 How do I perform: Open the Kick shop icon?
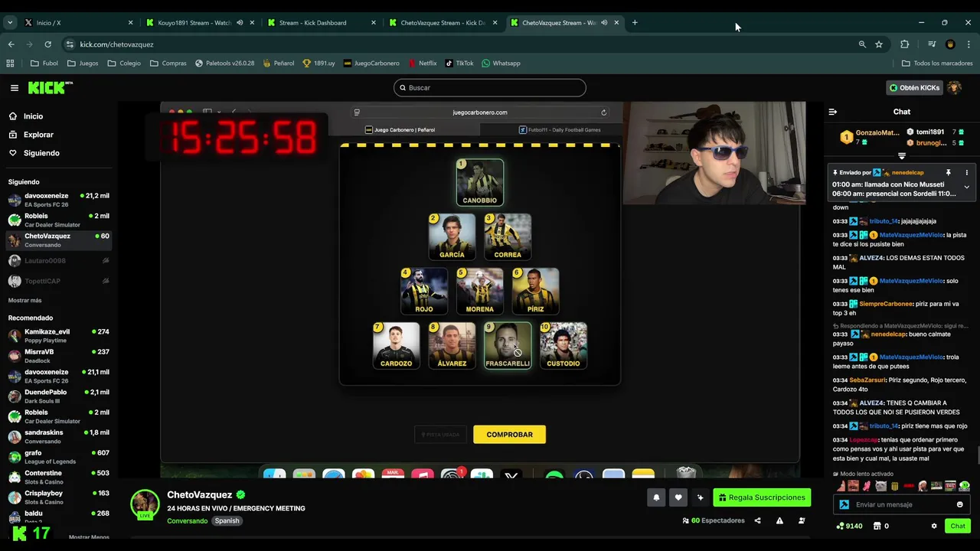[x=877, y=526]
